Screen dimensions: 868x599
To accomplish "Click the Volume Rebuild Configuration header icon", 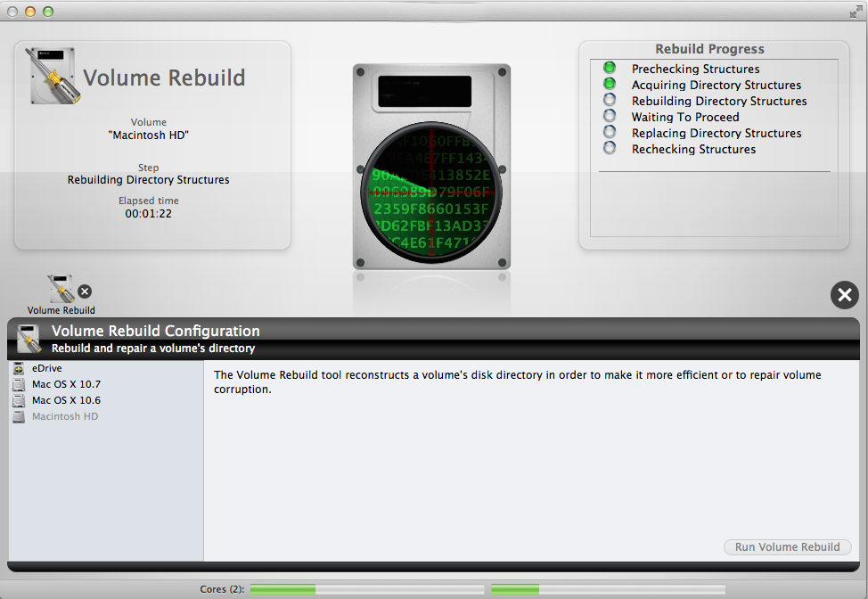I will click(29, 339).
